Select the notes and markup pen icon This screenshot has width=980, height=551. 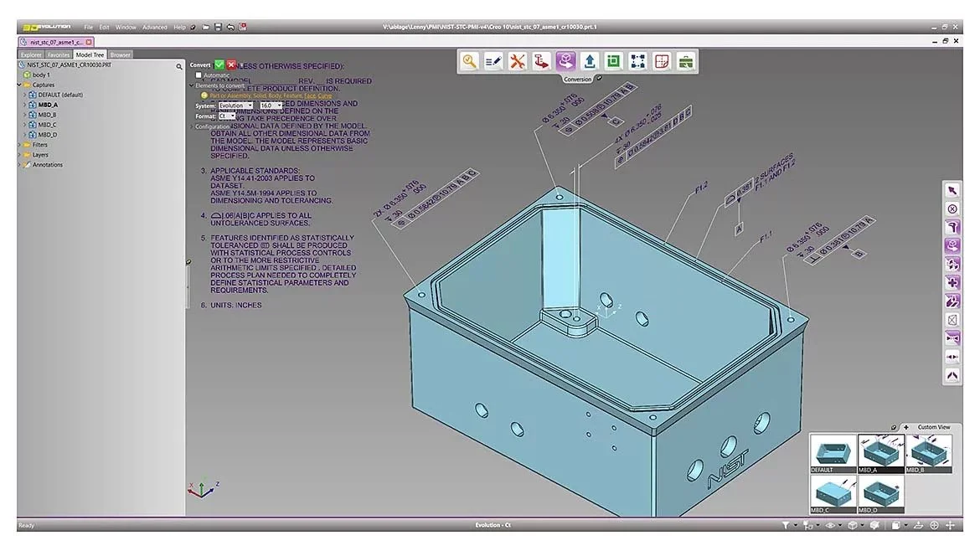coord(494,60)
